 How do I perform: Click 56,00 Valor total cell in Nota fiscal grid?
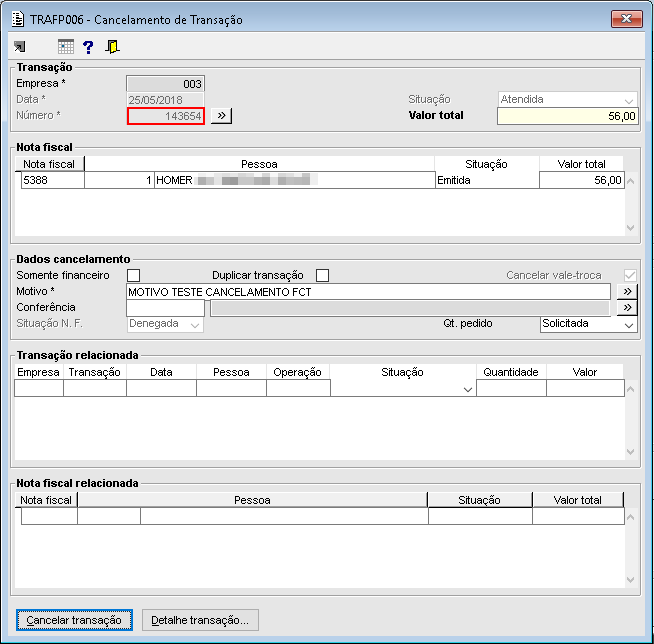pyautogui.click(x=581, y=180)
